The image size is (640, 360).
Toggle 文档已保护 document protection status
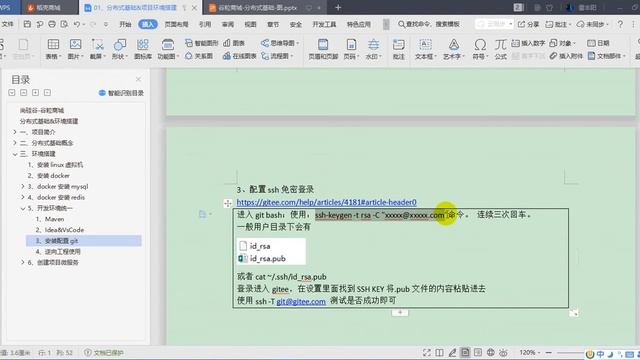pyautogui.click(x=104, y=353)
